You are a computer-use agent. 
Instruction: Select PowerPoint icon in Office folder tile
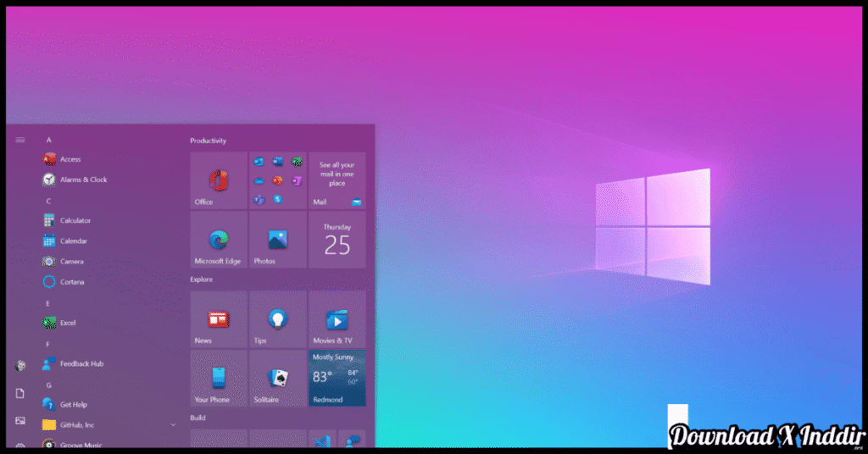pyautogui.click(x=278, y=180)
